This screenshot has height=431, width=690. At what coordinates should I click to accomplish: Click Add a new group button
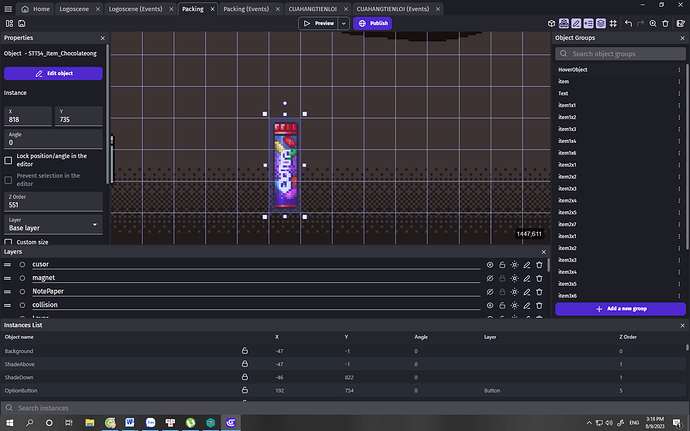tap(620, 309)
